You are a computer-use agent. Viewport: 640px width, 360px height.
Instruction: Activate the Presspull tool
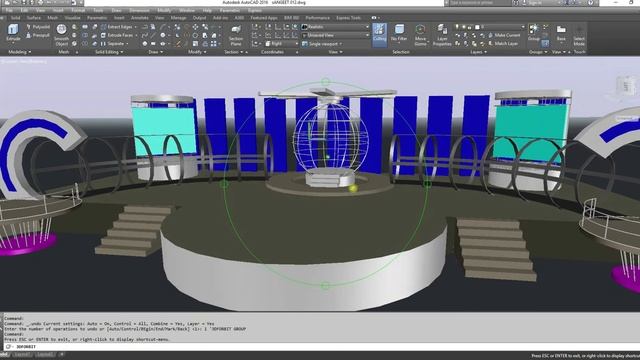pos(38,36)
